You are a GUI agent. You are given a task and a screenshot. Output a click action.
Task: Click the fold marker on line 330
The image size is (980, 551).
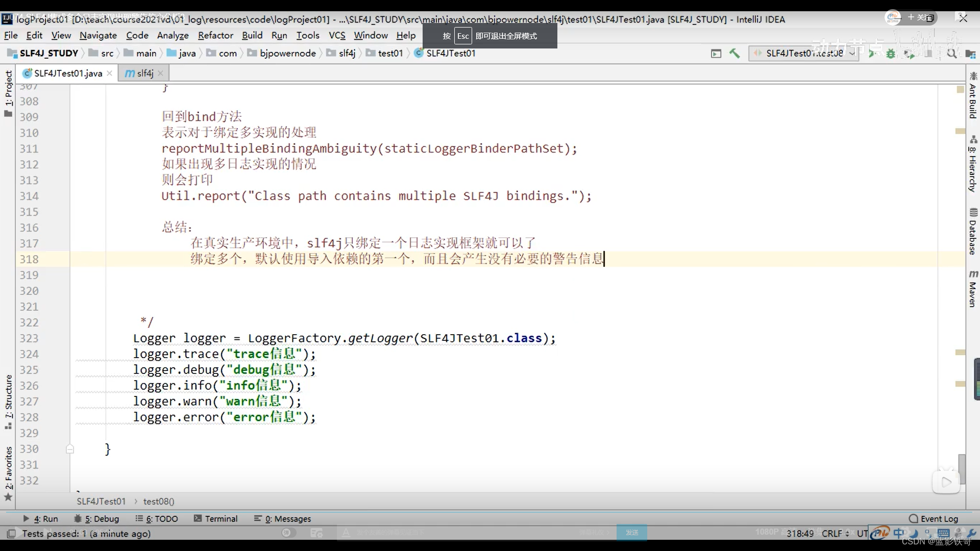pos(70,449)
